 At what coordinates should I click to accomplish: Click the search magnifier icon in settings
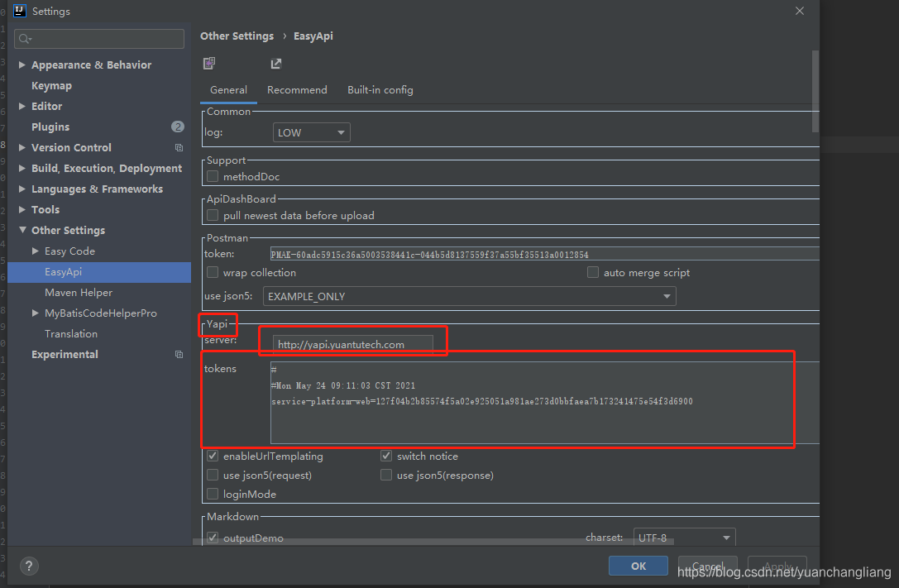[x=24, y=39]
